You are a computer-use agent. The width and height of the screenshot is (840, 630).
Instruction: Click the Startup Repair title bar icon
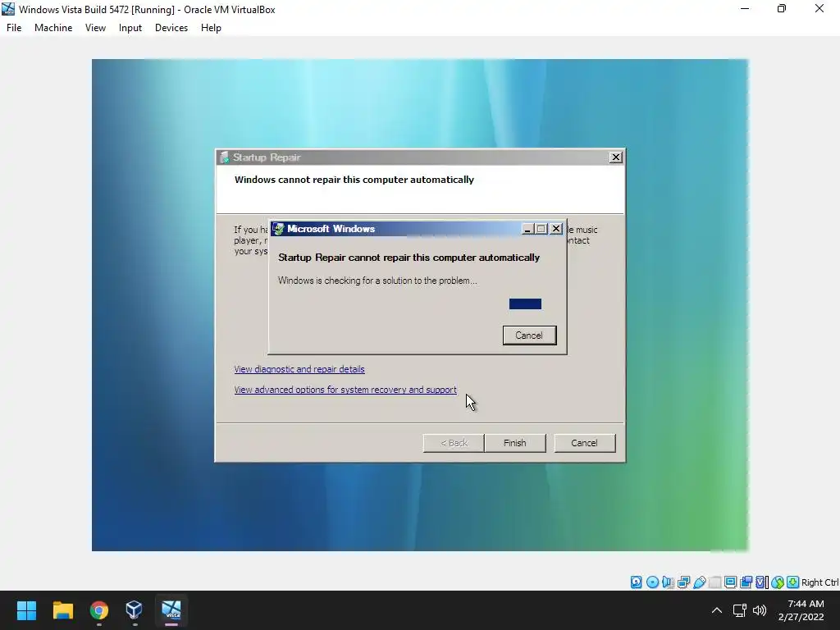click(225, 157)
